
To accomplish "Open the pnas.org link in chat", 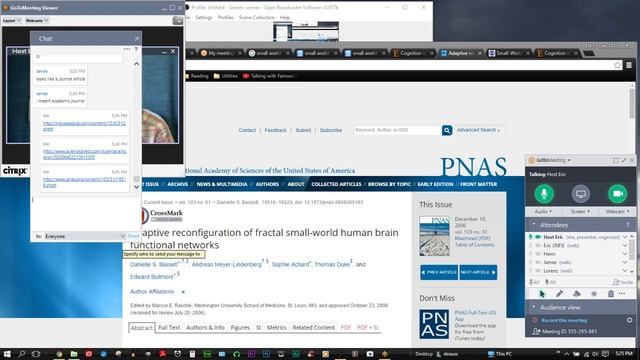I will pos(84,182).
